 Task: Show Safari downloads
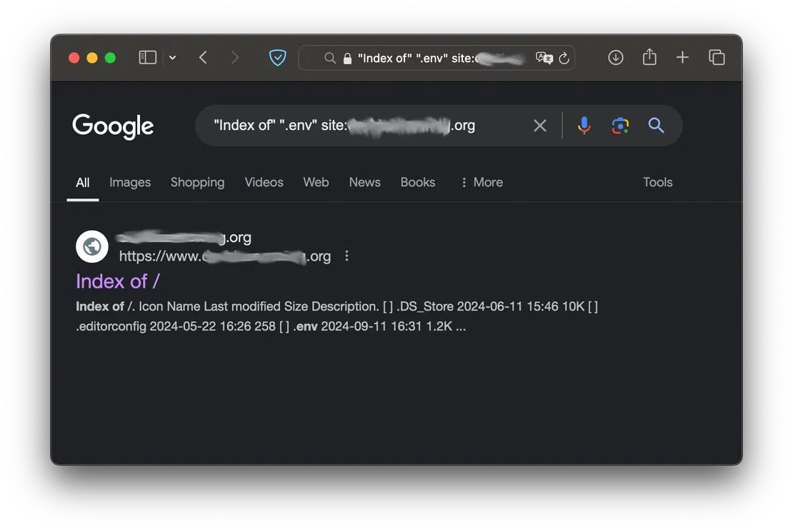tap(616, 58)
